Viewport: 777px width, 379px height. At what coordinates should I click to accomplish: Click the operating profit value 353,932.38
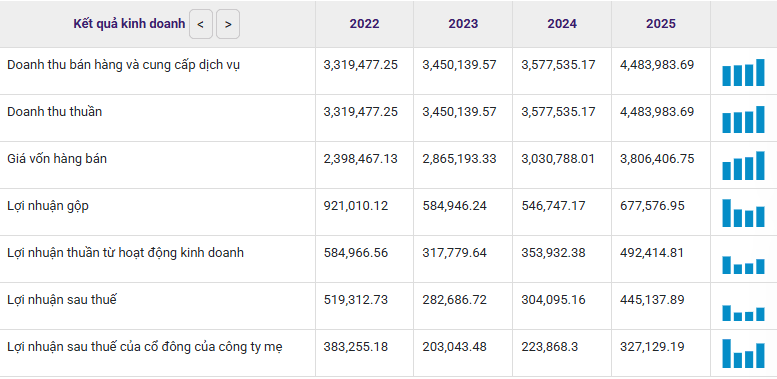pos(554,253)
